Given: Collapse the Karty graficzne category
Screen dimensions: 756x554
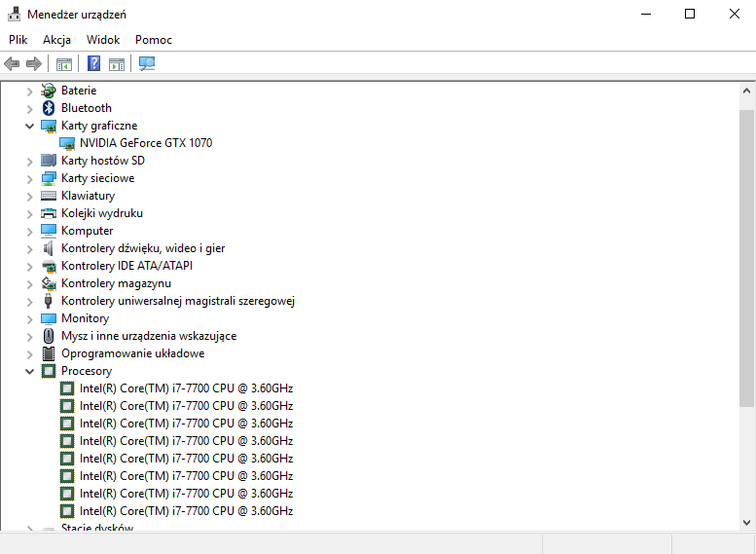Looking at the screenshot, I should click(29, 126).
